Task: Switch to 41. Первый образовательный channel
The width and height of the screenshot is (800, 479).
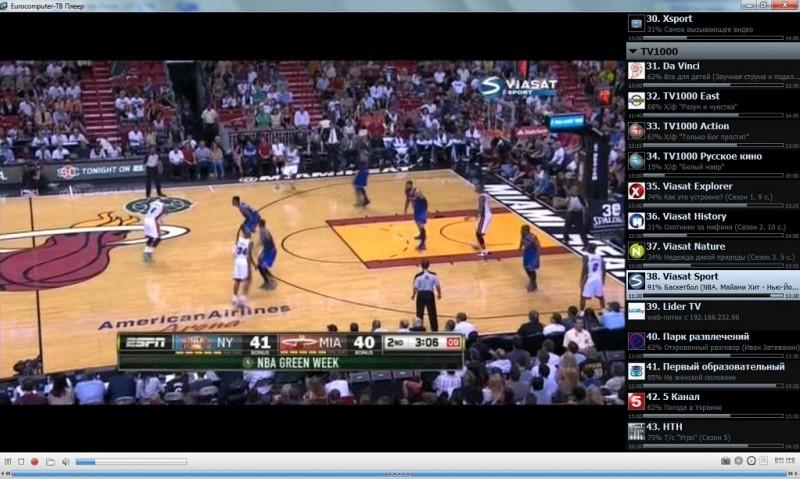Action: (713, 375)
